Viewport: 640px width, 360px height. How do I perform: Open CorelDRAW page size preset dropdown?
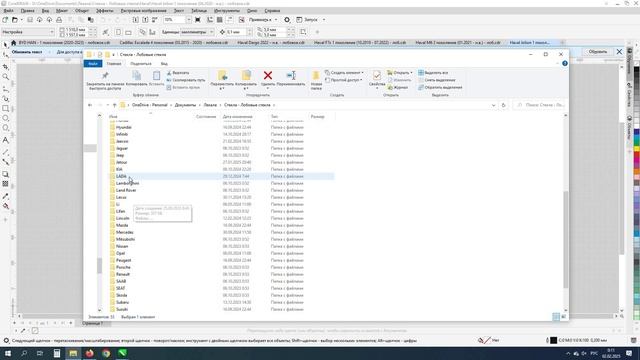tap(52, 32)
